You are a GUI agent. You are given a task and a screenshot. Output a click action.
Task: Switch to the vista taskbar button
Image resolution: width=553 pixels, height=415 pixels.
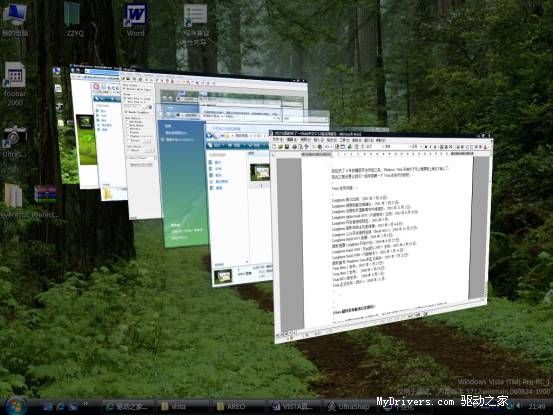click(182, 407)
